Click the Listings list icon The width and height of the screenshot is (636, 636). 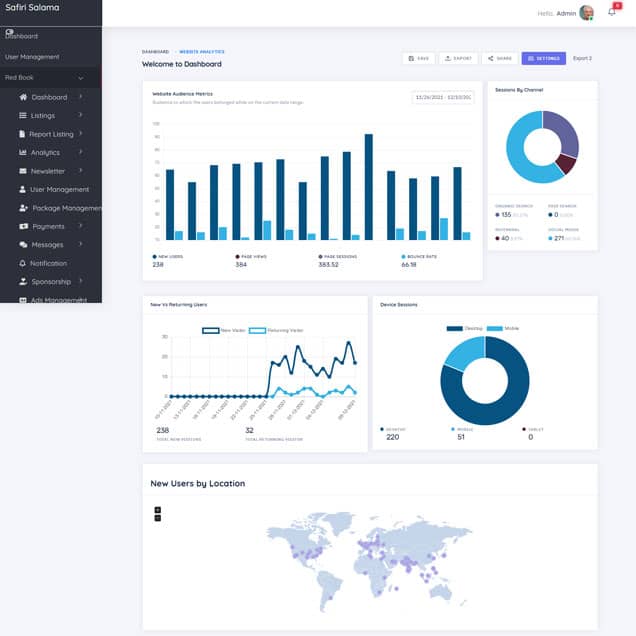click(x=23, y=116)
